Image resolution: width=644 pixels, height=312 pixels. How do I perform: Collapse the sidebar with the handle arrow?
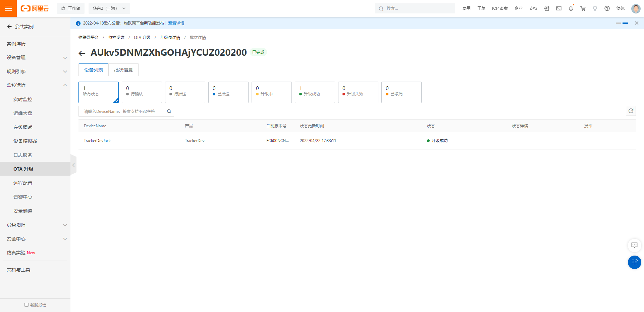[x=73, y=165]
